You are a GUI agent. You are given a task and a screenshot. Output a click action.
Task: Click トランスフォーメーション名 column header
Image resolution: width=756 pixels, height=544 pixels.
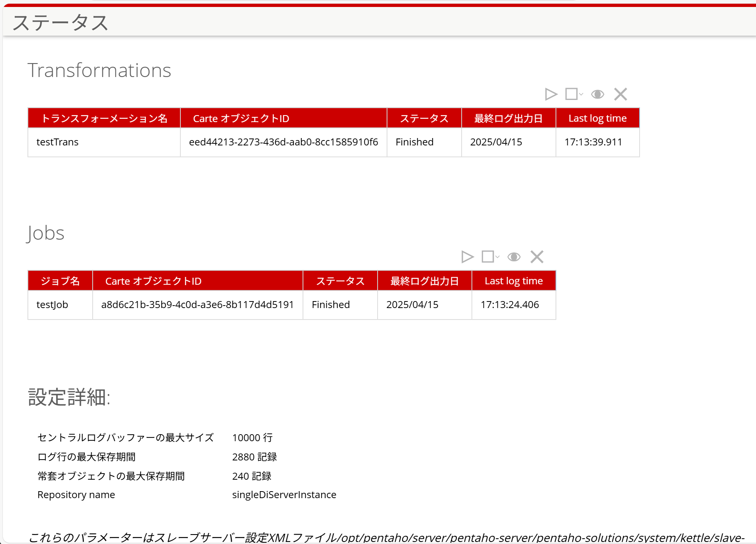[x=104, y=118]
